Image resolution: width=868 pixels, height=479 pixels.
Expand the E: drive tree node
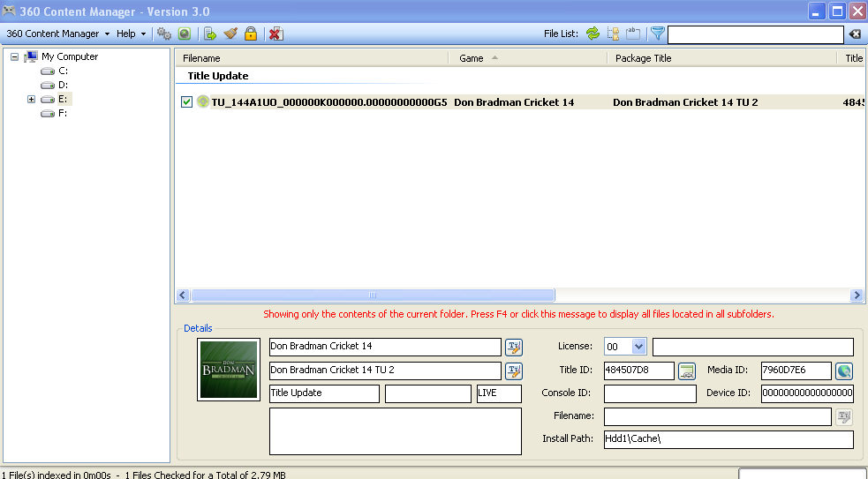(x=32, y=99)
